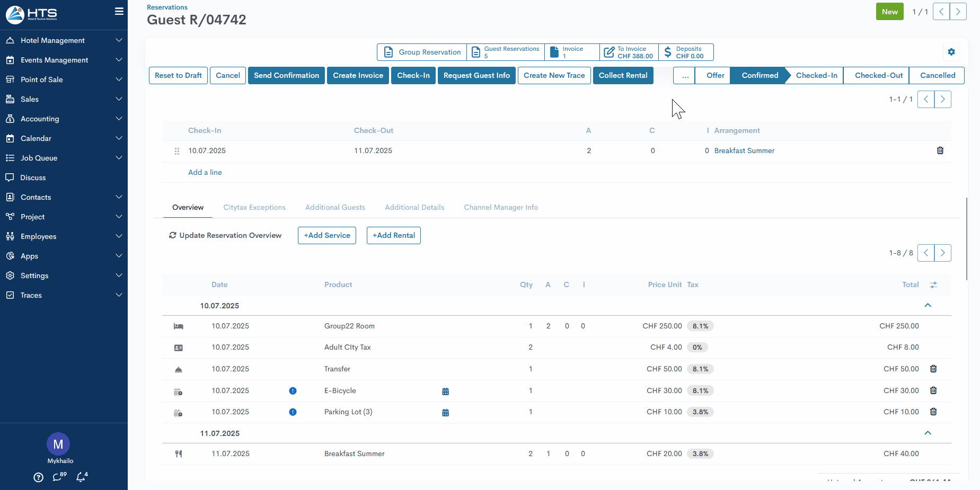Viewport: 980px width, 490px height.
Task: Click the Send Confirmation button
Action: point(286,75)
